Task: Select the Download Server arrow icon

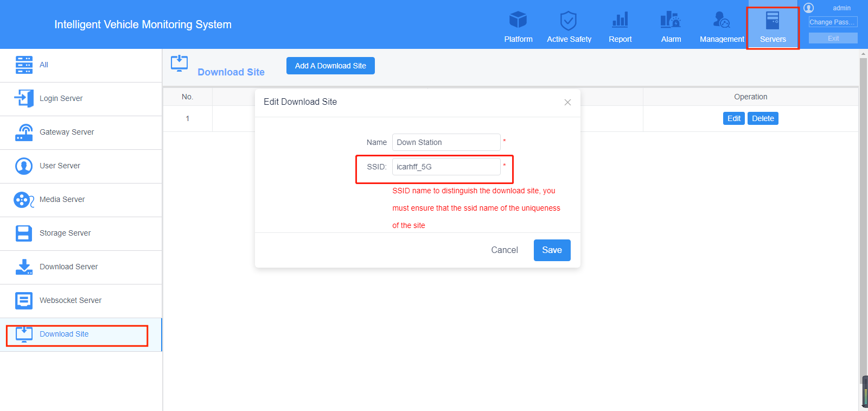Action: coord(24,267)
